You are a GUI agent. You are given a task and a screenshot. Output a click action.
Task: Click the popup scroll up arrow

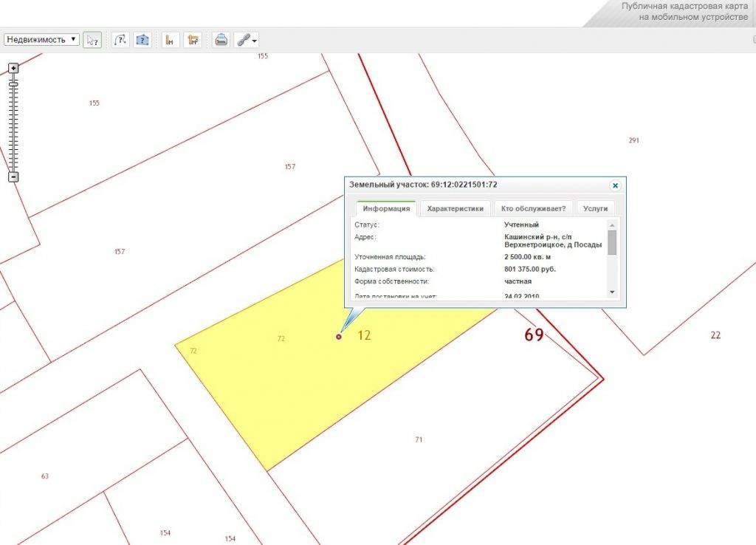pyautogui.click(x=612, y=225)
